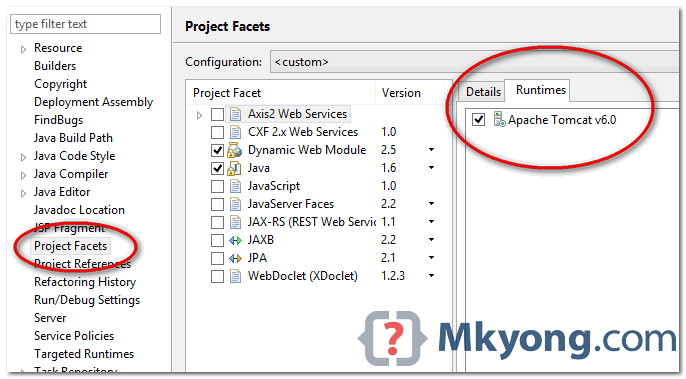Click the Apache Tomcat server icon
The image size is (686, 379).
500,119
